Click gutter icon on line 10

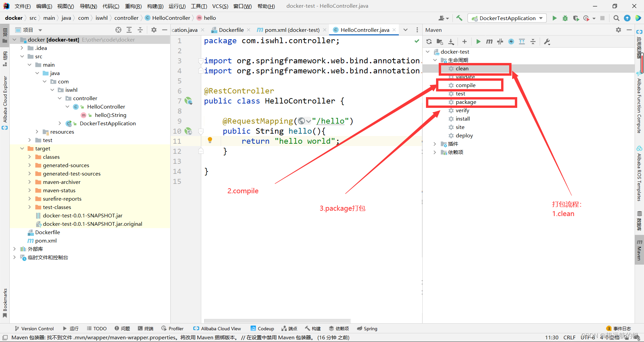click(189, 131)
